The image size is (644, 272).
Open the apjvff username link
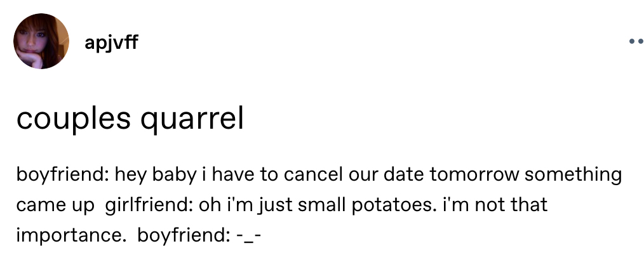[111, 43]
